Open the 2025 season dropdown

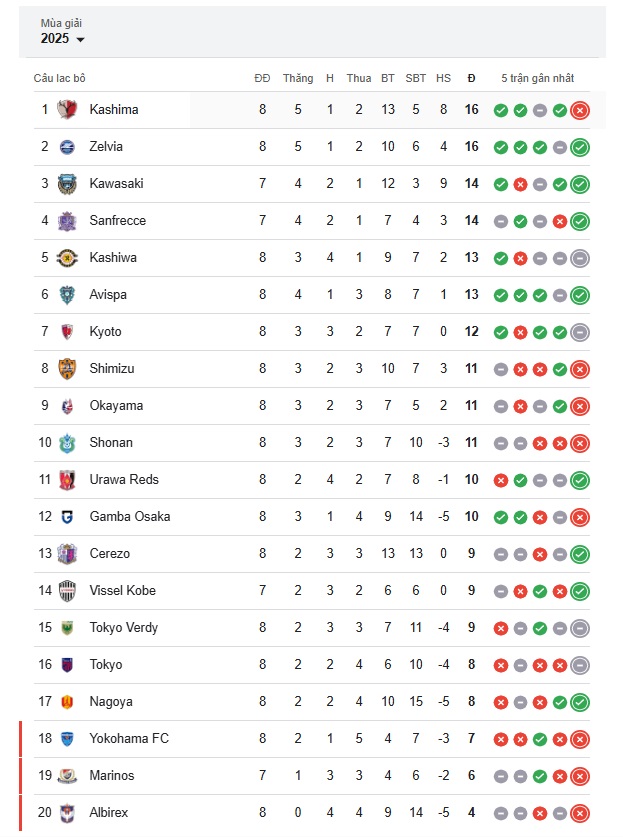(x=62, y=38)
